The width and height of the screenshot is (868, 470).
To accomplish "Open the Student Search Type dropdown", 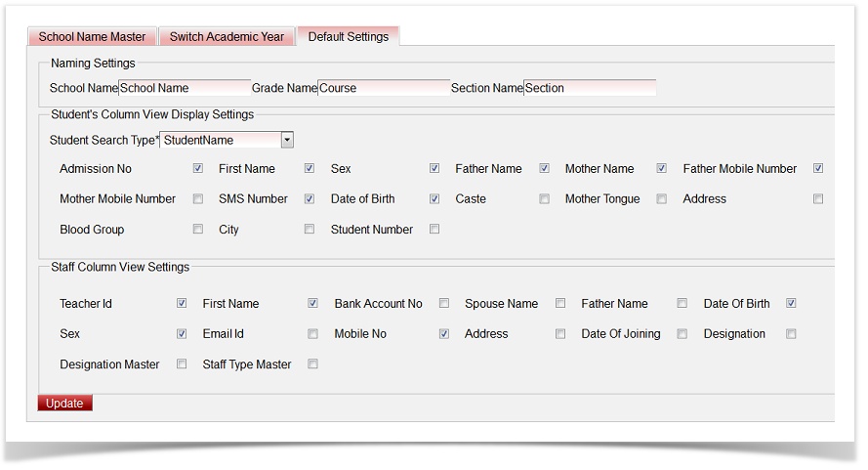I will (x=287, y=140).
